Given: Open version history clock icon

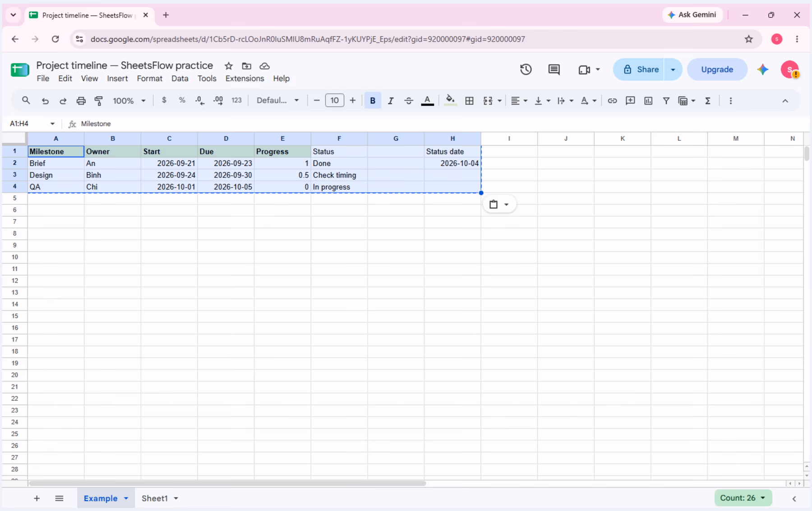Looking at the screenshot, I should point(526,70).
